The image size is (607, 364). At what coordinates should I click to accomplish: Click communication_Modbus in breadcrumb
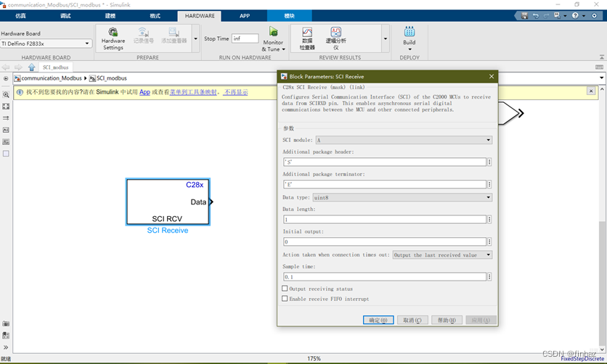pos(52,78)
